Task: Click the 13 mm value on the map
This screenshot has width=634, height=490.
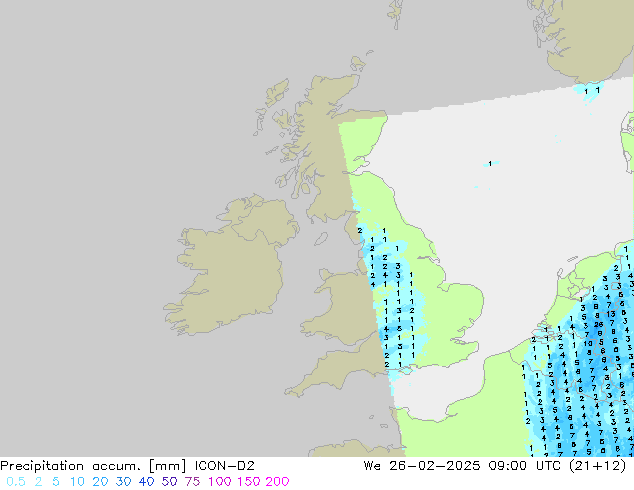Action: pos(611,314)
